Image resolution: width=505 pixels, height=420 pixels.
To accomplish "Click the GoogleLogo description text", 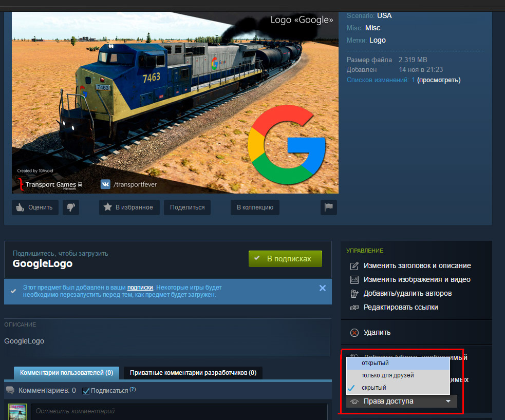I will (24, 341).
